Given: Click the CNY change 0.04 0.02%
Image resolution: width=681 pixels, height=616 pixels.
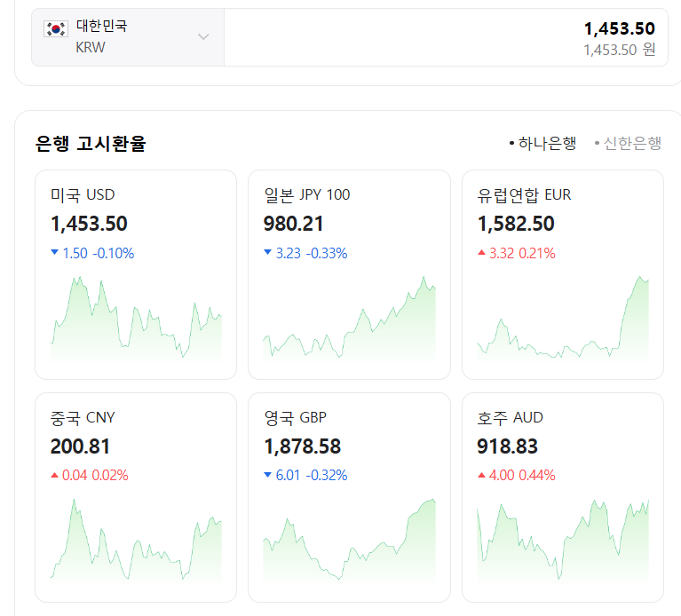Looking at the screenshot, I should [90, 476].
